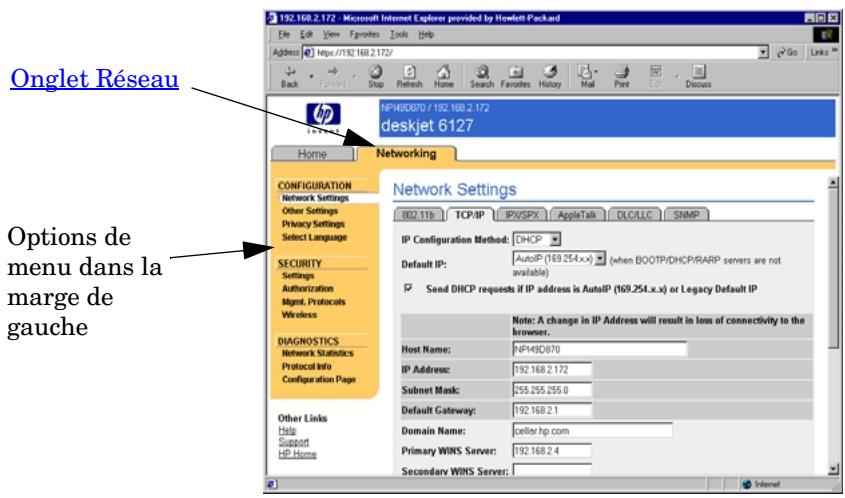This screenshot has width=845, height=498.
Task: Switch to the AppleTalk tab
Action: click(577, 215)
